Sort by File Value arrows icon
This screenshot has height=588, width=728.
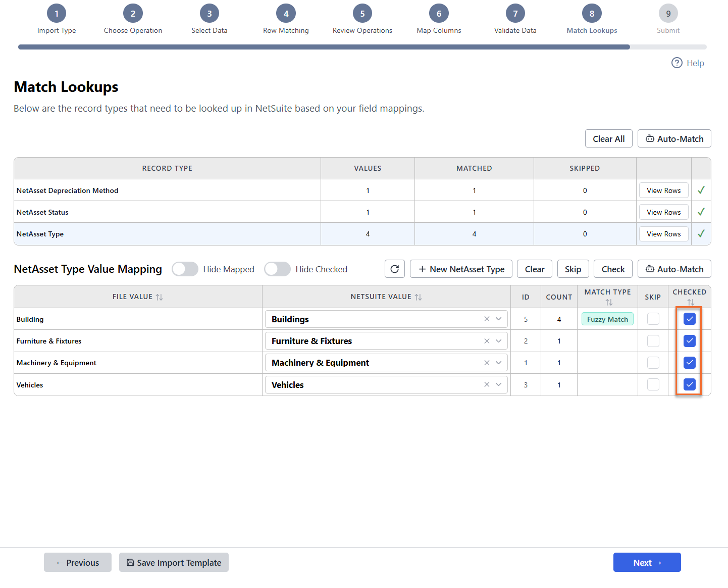tap(159, 297)
